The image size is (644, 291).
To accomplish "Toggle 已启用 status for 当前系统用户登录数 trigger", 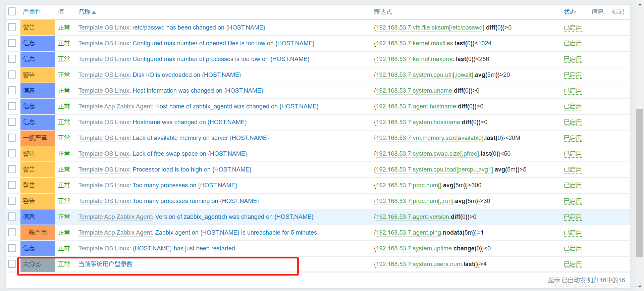I will coord(573,264).
